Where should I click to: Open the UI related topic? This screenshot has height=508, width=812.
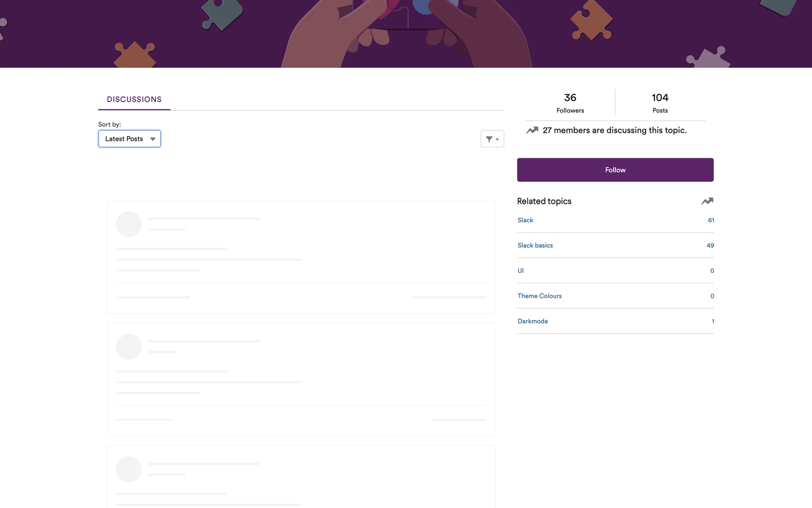click(x=521, y=271)
